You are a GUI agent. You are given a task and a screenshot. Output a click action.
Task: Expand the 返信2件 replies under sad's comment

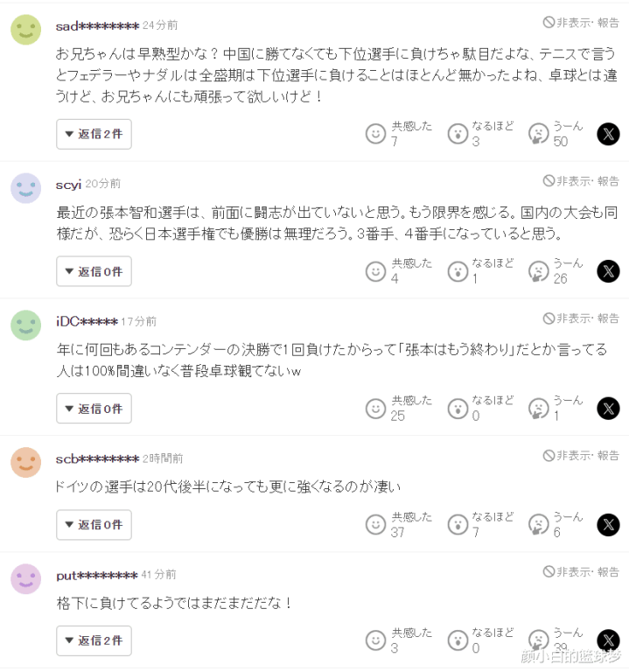pos(94,134)
